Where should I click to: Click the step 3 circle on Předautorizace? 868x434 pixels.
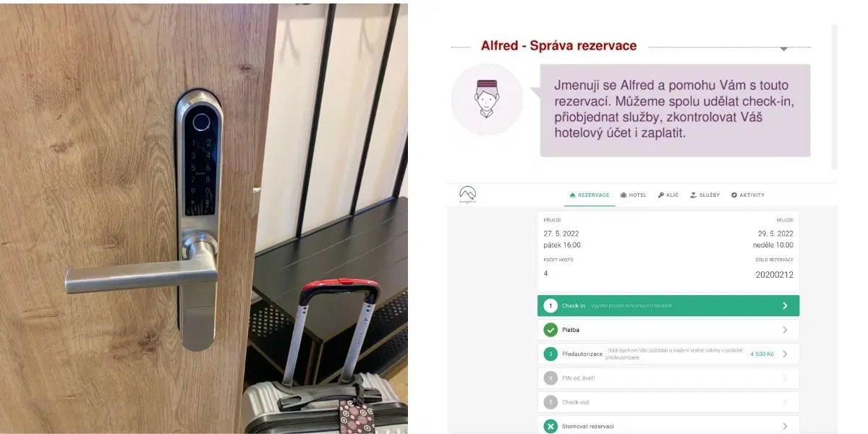pos(550,354)
